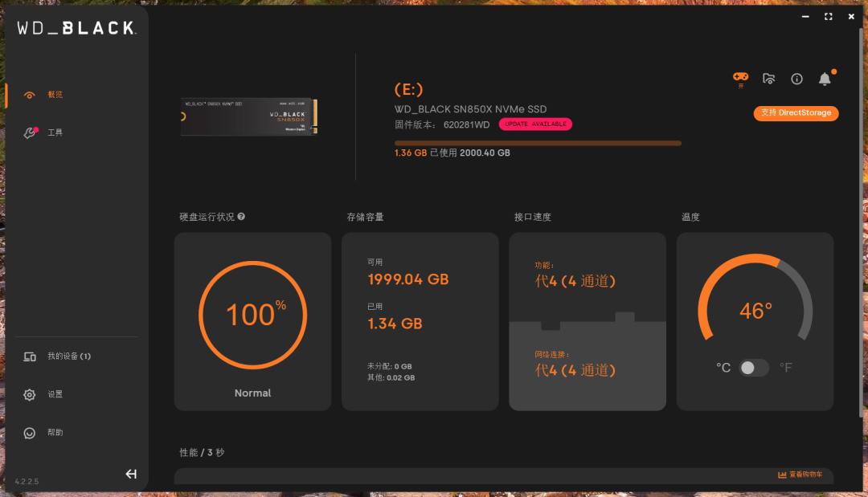Click the version number 4.2.2.5
The width and height of the screenshot is (868, 497).
[27, 482]
